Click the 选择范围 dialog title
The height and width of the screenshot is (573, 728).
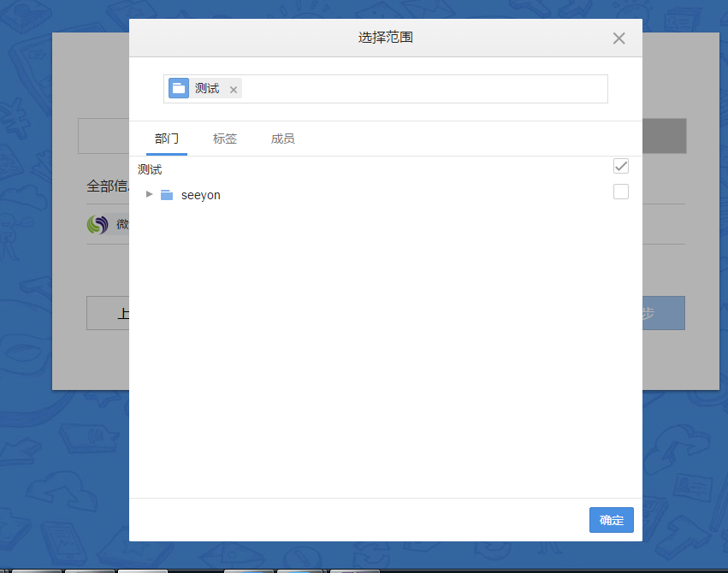[386, 38]
